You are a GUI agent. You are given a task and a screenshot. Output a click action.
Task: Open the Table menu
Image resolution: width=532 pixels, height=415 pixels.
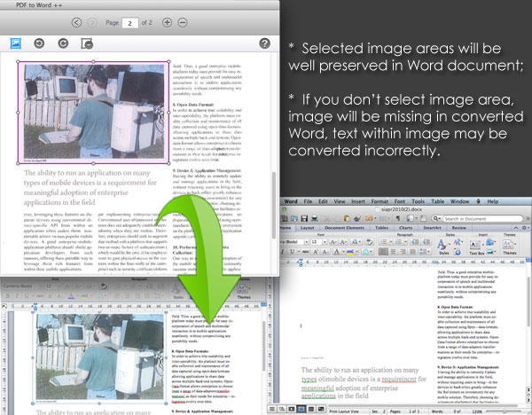438,201
